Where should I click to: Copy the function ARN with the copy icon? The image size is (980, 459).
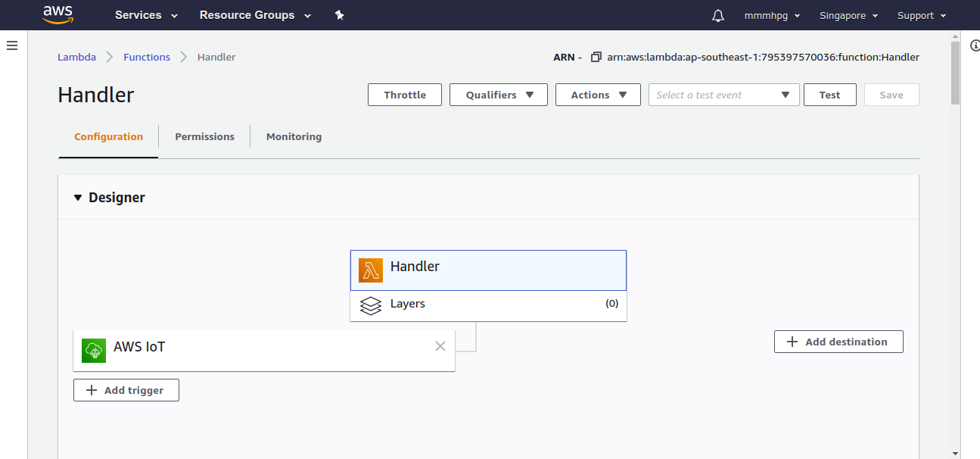(x=596, y=57)
